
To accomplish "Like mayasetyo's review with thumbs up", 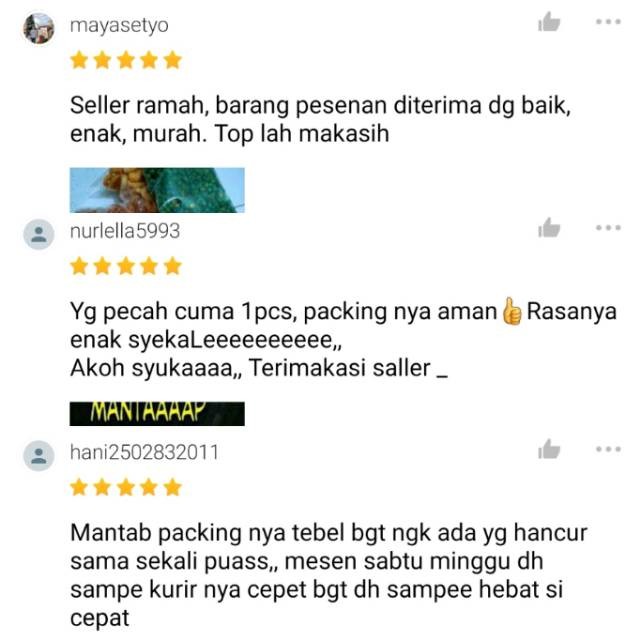I will (549, 22).
